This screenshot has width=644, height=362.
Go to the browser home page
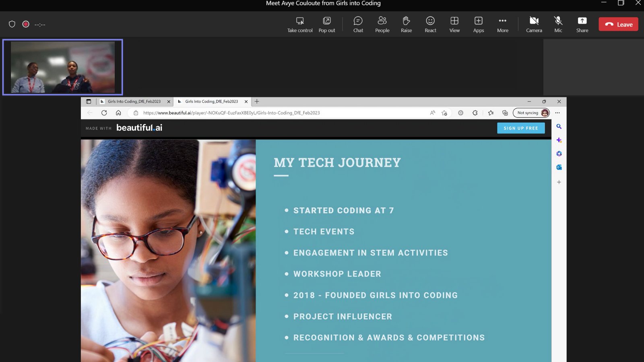point(118,113)
